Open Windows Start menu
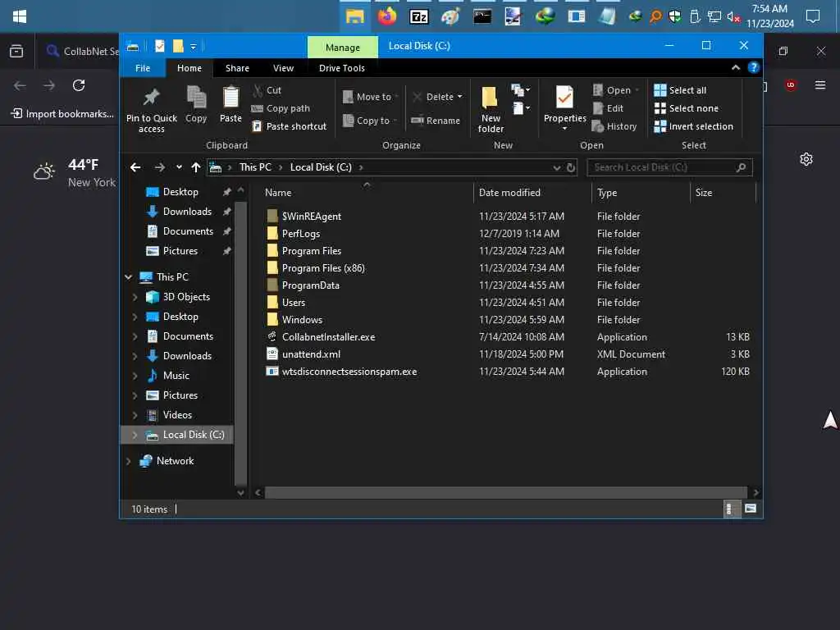 [20, 16]
